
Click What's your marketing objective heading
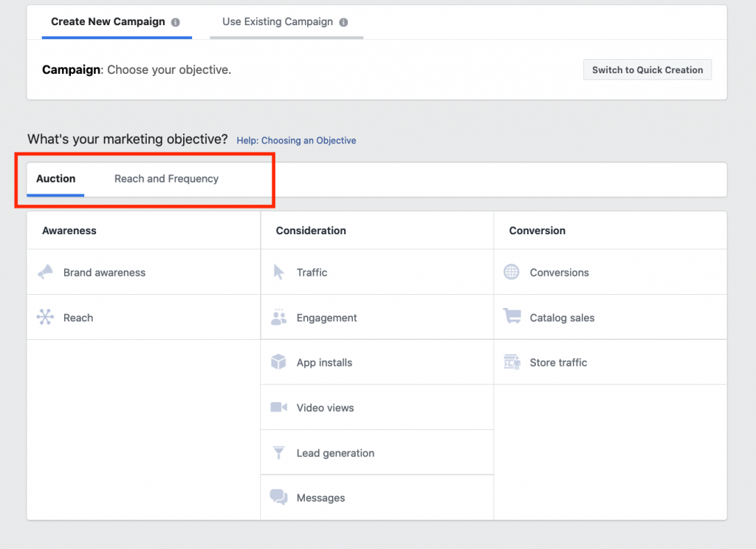[x=127, y=140]
